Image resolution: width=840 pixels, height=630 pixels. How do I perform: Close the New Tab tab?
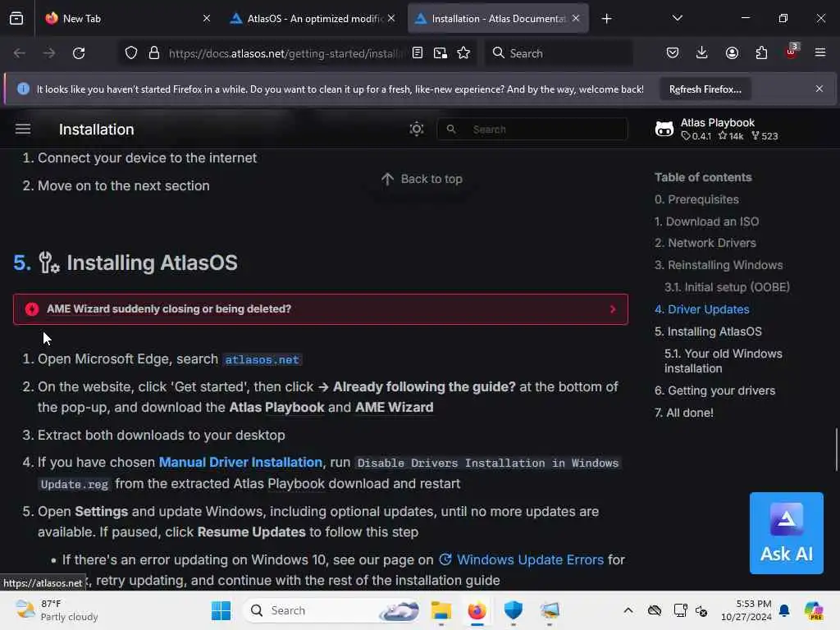pyautogui.click(x=206, y=19)
